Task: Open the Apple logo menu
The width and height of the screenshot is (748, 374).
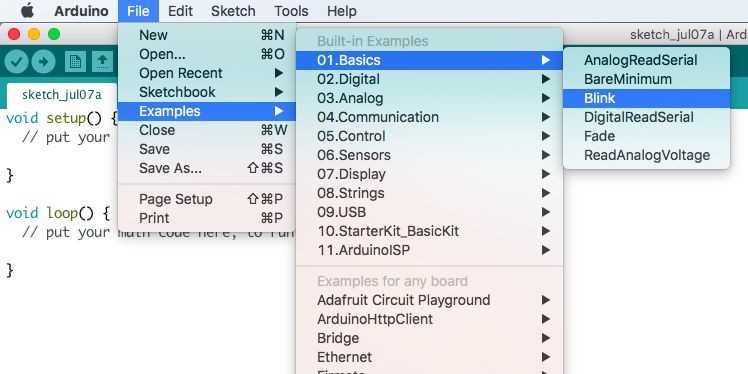Action: pyautogui.click(x=27, y=10)
